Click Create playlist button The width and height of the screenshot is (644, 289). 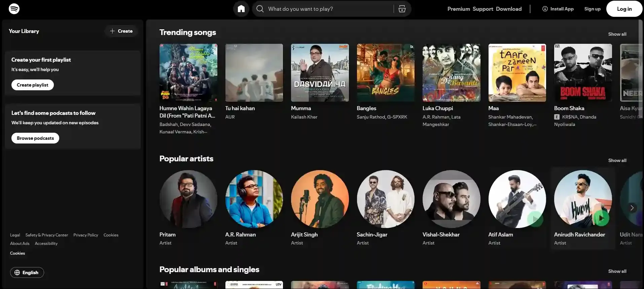pyautogui.click(x=33, y=85)
